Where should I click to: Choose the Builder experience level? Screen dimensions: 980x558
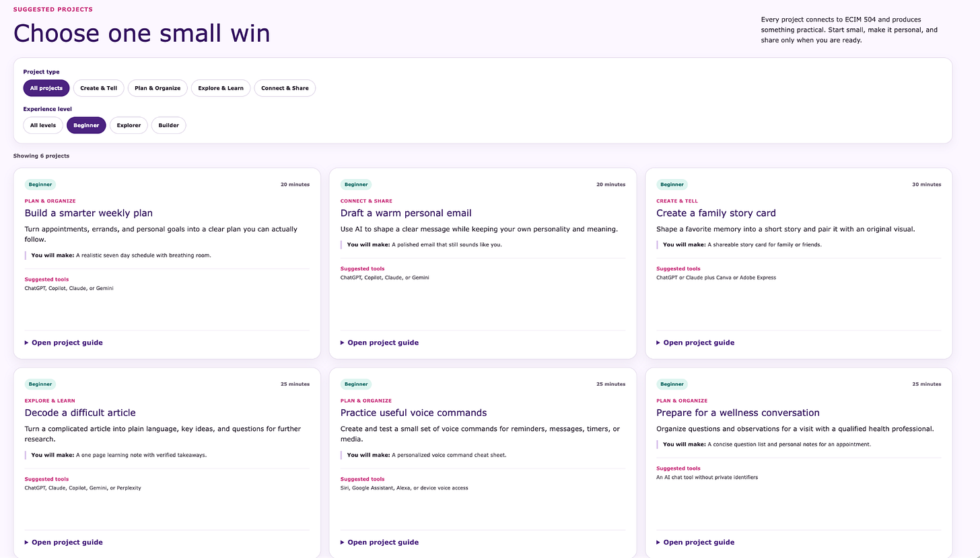168,125
